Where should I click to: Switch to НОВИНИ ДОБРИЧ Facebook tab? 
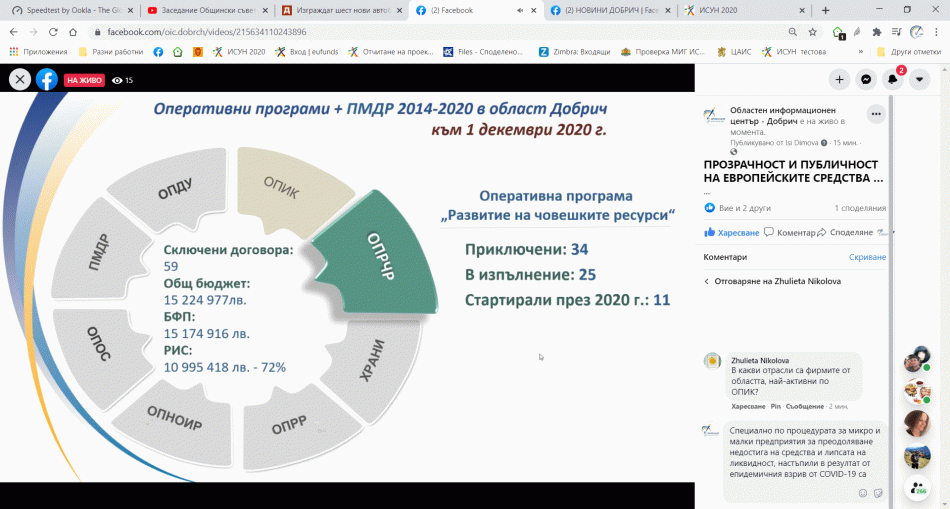(x=611, y=10)
